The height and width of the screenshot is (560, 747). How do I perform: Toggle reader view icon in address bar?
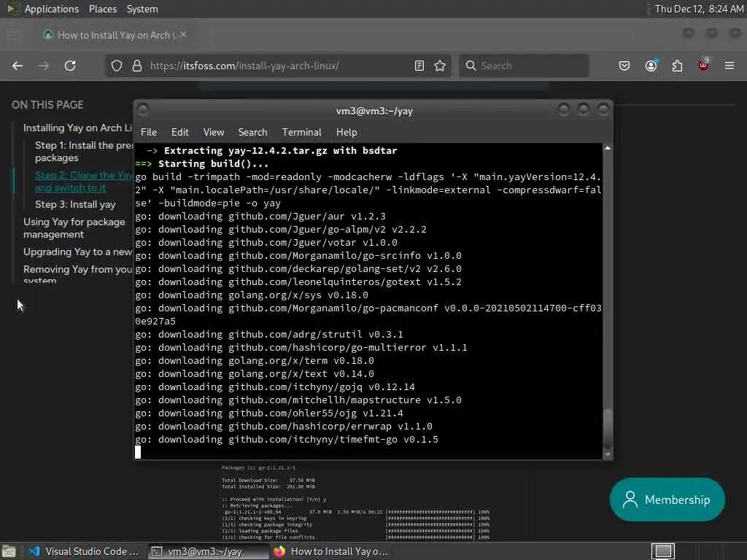[x=419, y=66]
